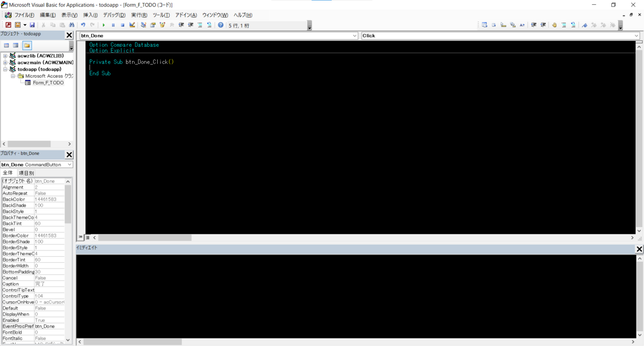
Task: Switch to Procedure View at code window bottom
Action: coord(80,237)
